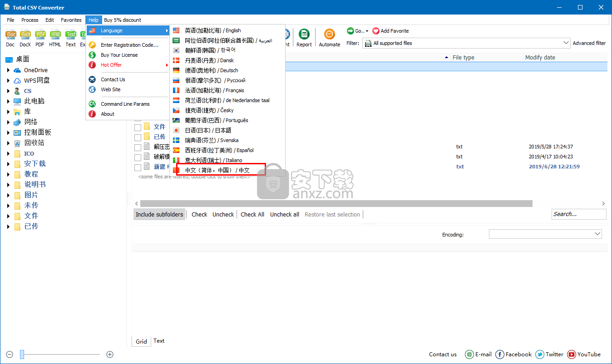Screen dimensions: 612x364
Task: Select 控制面板 in the folder tree
Action: click(x=38, y=132)
